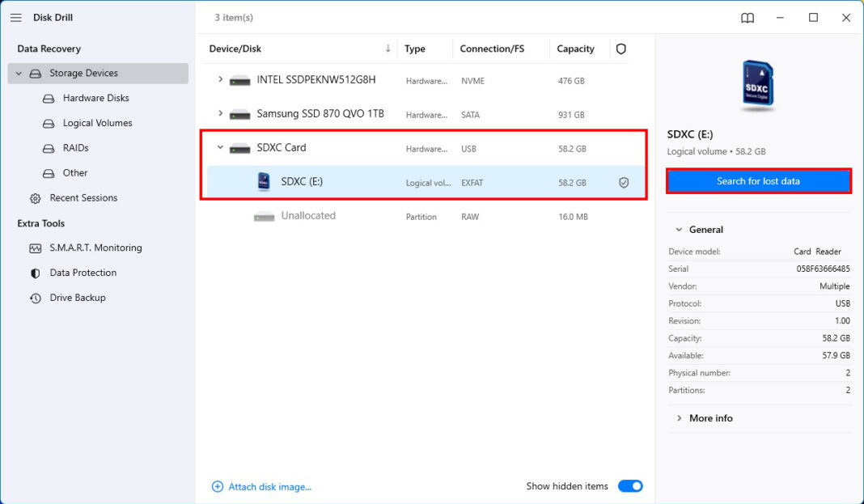Collapse the SDXC Card device row

coord(219,148)
